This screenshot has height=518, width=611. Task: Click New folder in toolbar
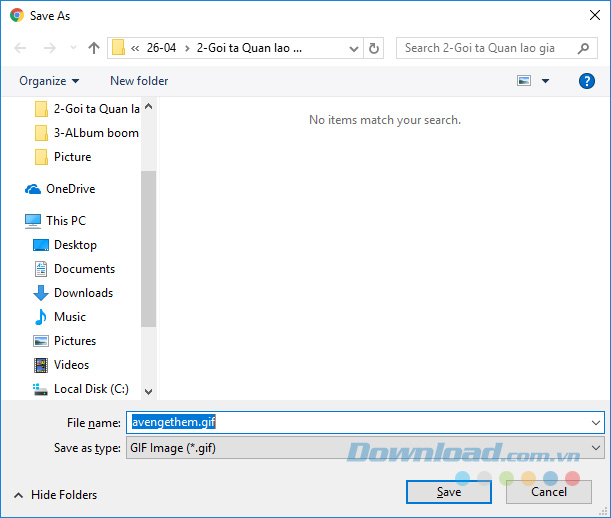click(139, 81)
